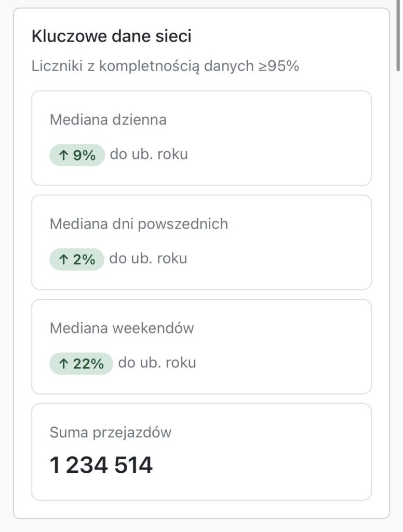Image resolution: width=403 pixels, height=532 pixels.
Task: Select the 9% change badge
Action: pyautogui.click(x=77, y=155)
